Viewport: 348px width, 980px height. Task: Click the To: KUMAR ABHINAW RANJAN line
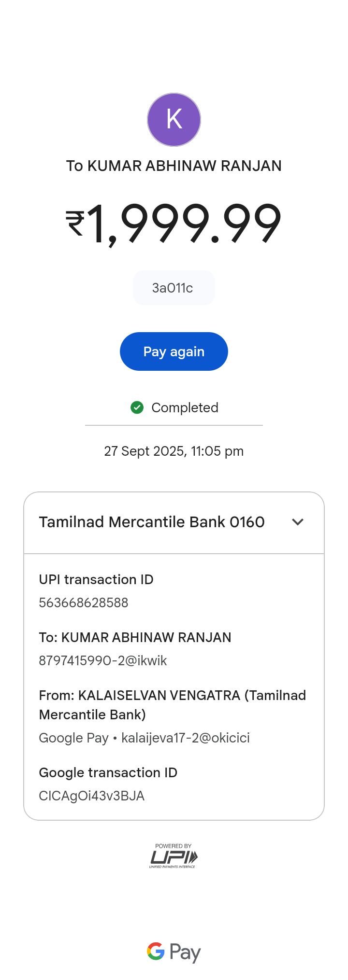[x=135, y=638]
